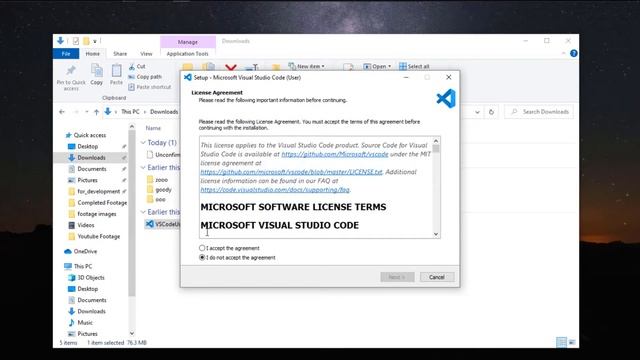Select pinned Desktop under Quick access

point(88,147)
